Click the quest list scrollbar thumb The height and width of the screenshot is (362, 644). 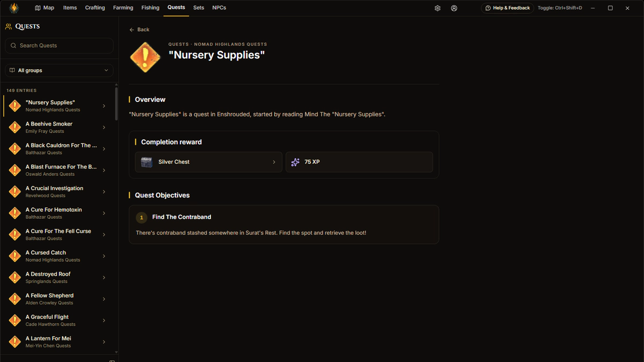(x=116, y=104)
